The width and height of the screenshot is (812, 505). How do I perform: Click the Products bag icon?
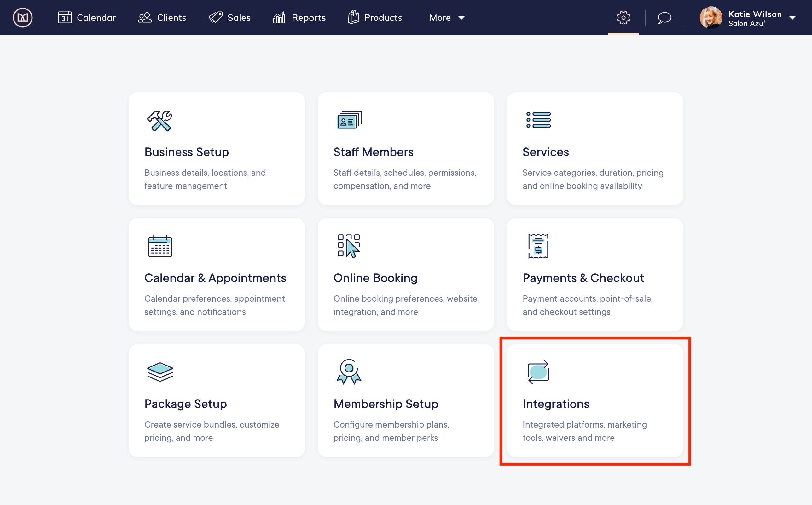[x=353, y=17]
